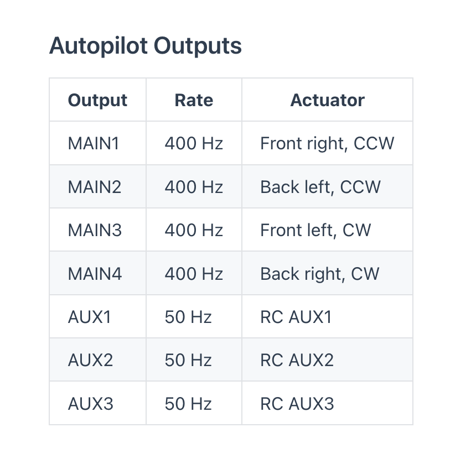Screen dimensions: 476x459
Task: Click the AUX1 output cell
Action: click(x=89, y=317)
